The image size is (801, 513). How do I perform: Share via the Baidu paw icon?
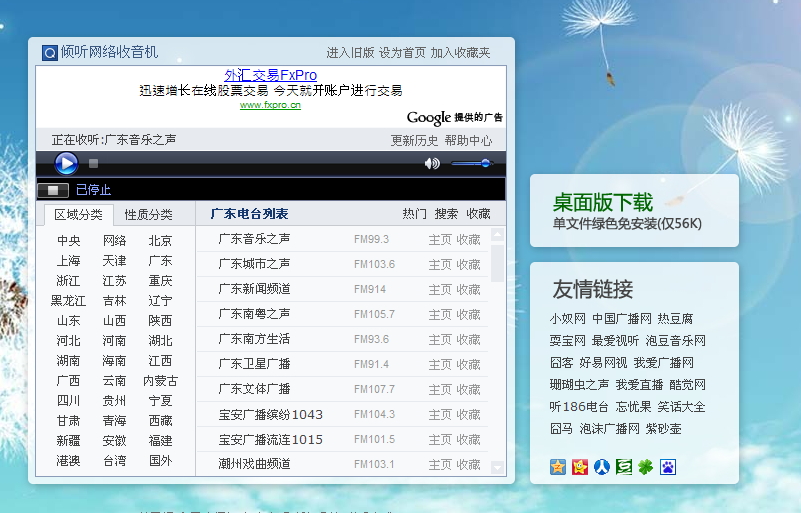(668, 467)
